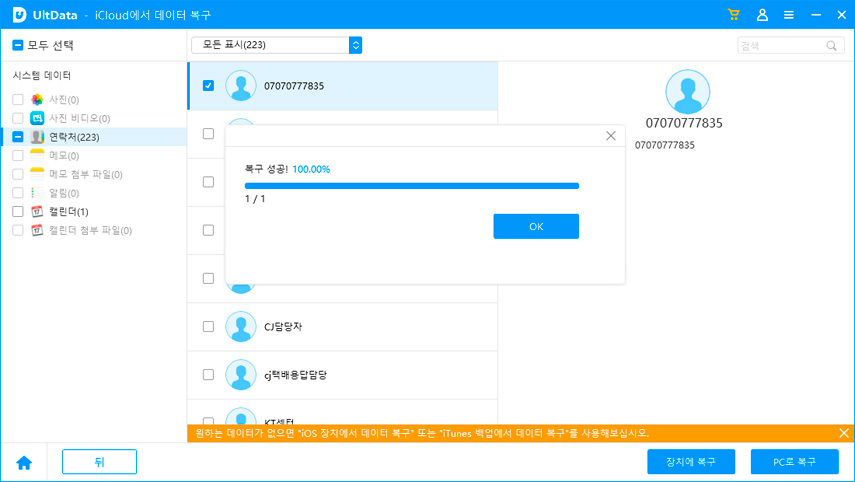Click the CJ담당자 contact avatar
The width and height of the screenshot is (855, 482).
tap(241, 326)
